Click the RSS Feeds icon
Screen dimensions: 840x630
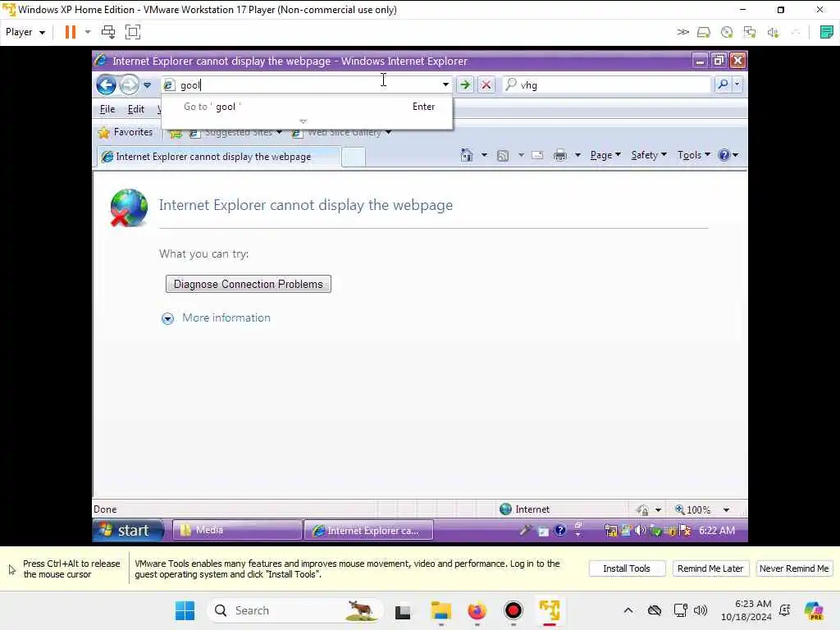pyautogui.click(x=503, y=156)
